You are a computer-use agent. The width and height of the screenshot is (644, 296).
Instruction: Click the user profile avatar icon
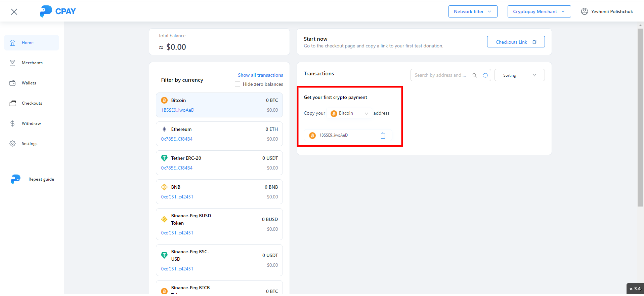(x=585, y=11)
